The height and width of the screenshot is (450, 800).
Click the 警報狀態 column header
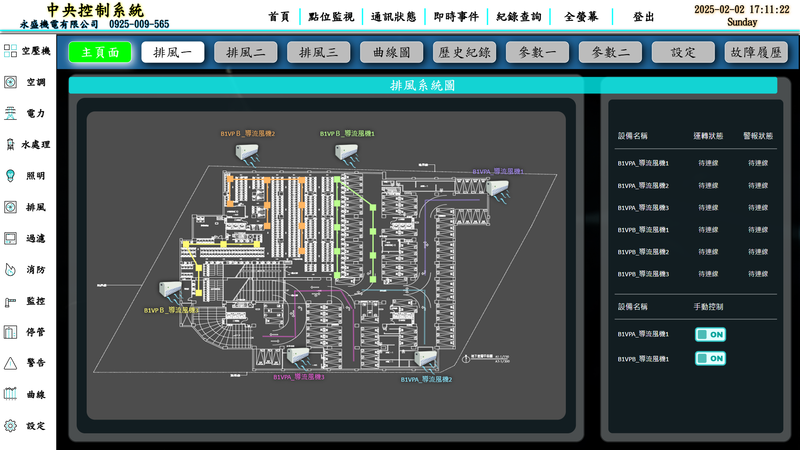tap(758, 136)
